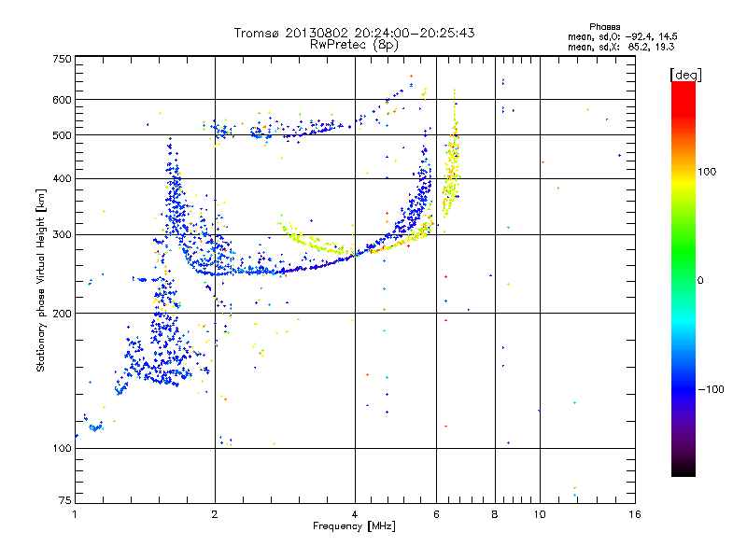Click the y-axis tick label "400"
Image resolution: width=747 pixels, height=560 pixels.
point(62,178)
